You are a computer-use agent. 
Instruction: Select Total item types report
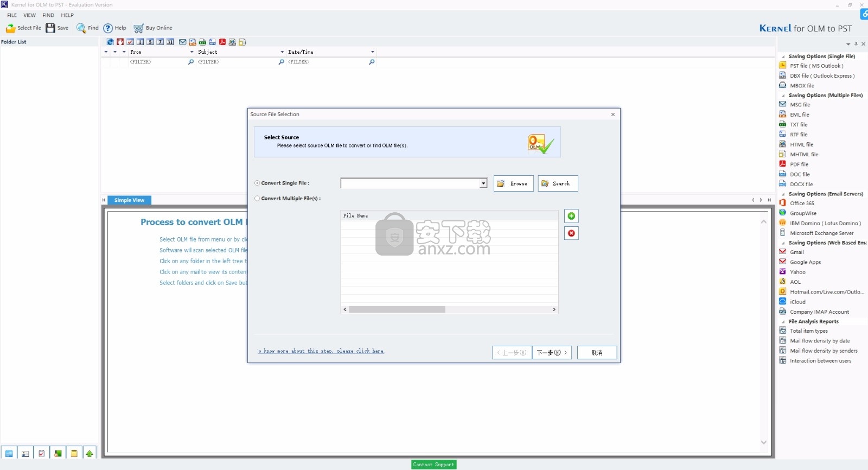803,331
